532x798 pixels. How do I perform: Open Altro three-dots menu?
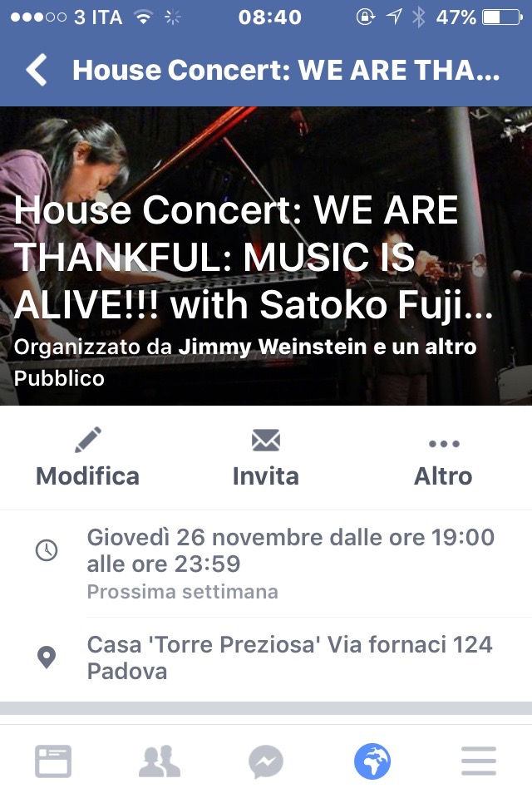pos(444,444)
